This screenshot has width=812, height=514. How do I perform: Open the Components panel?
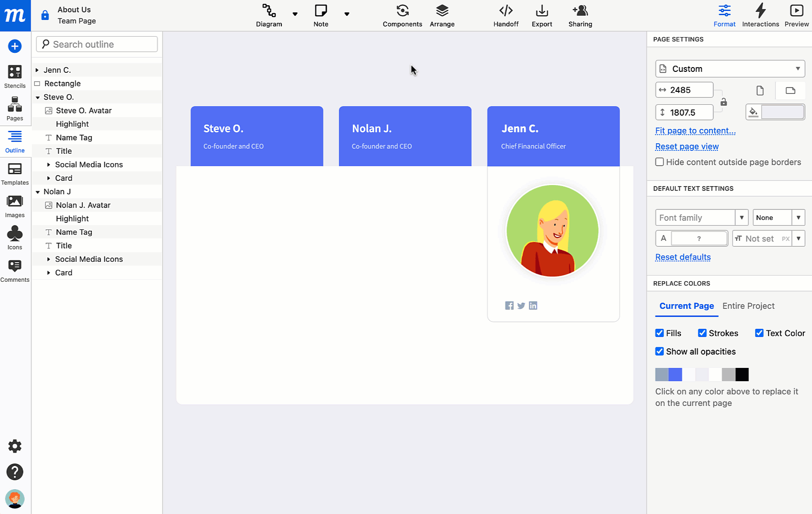[x=402, y=14]
